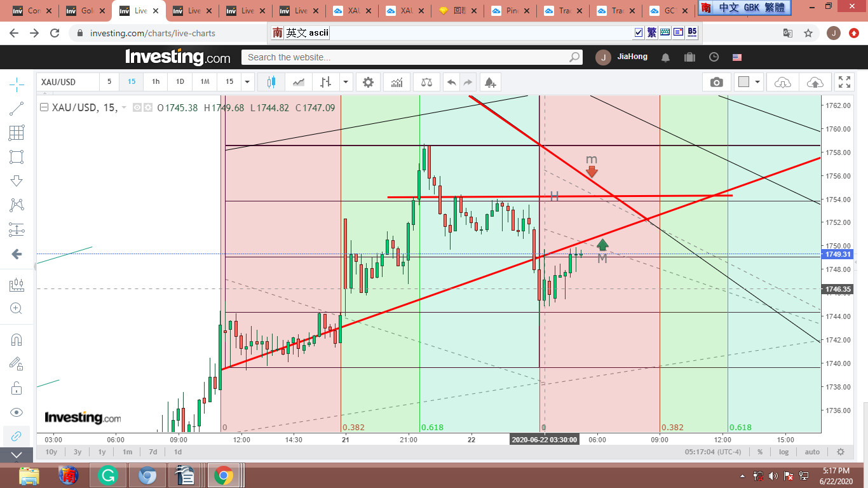868x488 pixels.
Task: Select candlestick chart style
Action: click(x=272, y=82)
